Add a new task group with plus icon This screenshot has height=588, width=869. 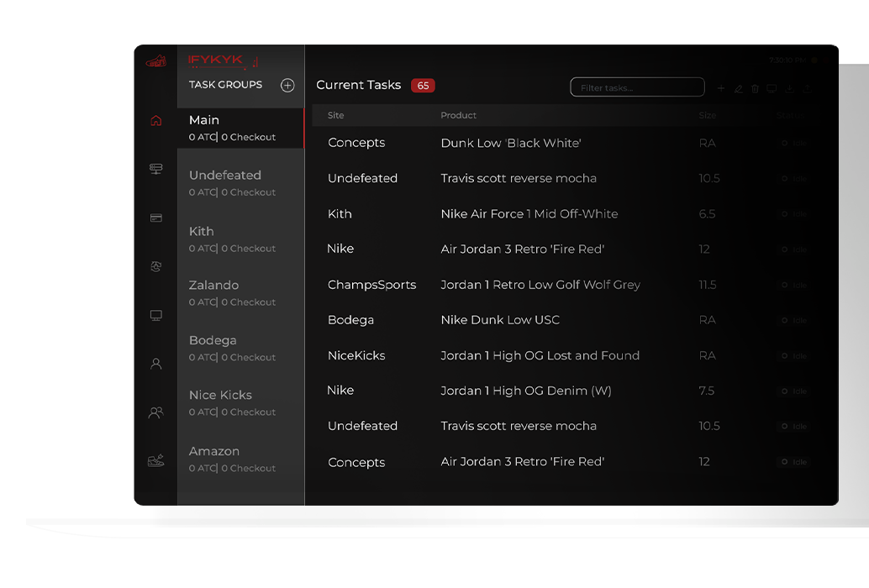[x=287, y=86]
